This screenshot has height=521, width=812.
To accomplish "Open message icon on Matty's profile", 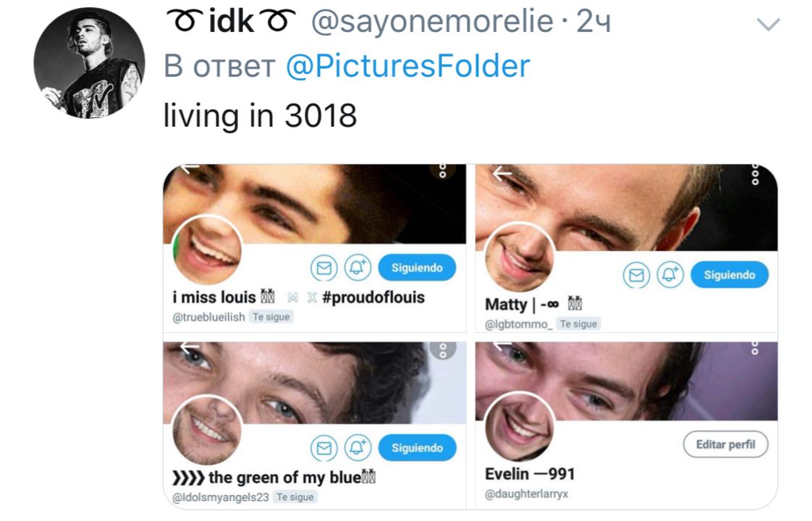I will (636, 275).
